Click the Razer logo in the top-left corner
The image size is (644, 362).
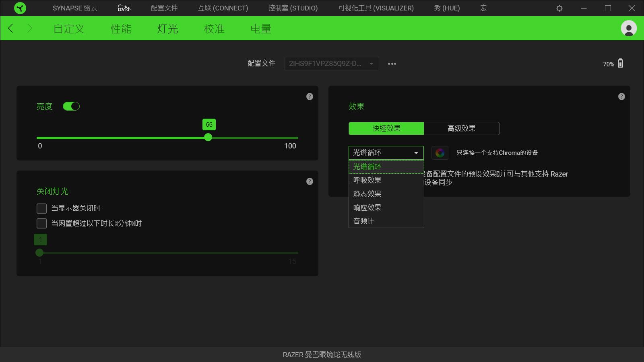(x=19, y=8)
